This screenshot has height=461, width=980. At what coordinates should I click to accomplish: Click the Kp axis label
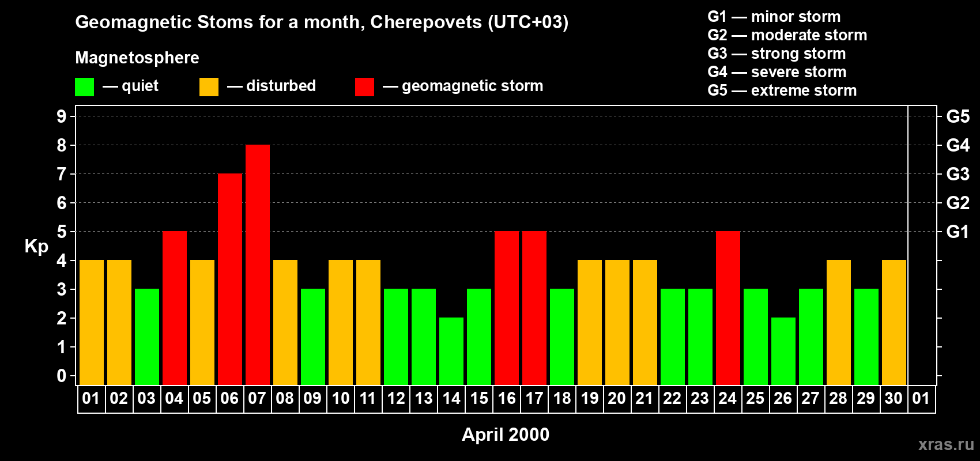coord(36,246)
